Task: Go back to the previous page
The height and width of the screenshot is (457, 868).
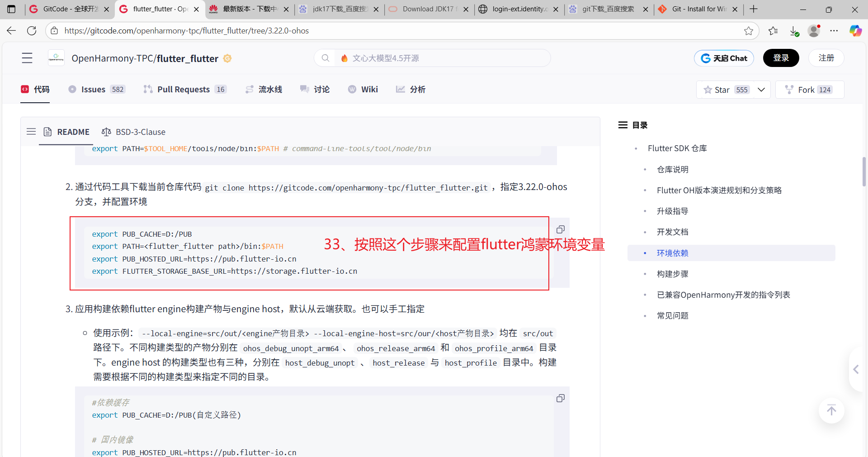Action: tap(11, 31)
